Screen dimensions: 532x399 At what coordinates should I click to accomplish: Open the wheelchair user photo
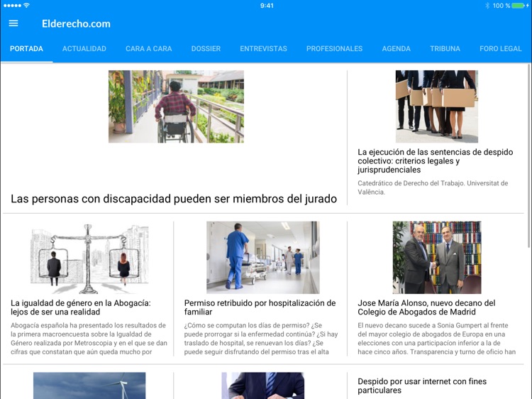(x=176, y=106)
